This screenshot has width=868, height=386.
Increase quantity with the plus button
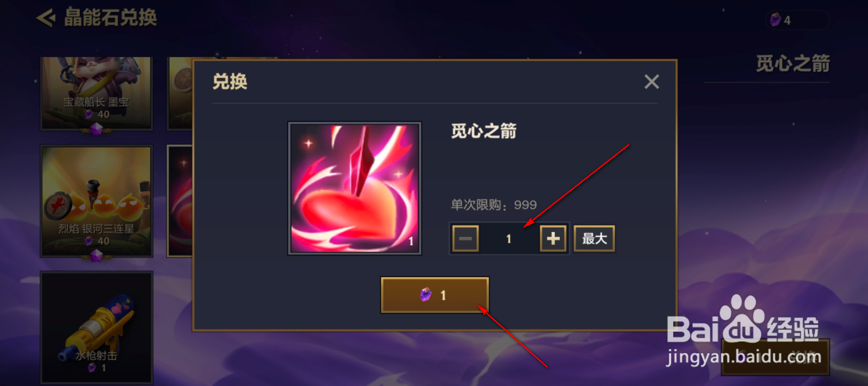(553, 238)
